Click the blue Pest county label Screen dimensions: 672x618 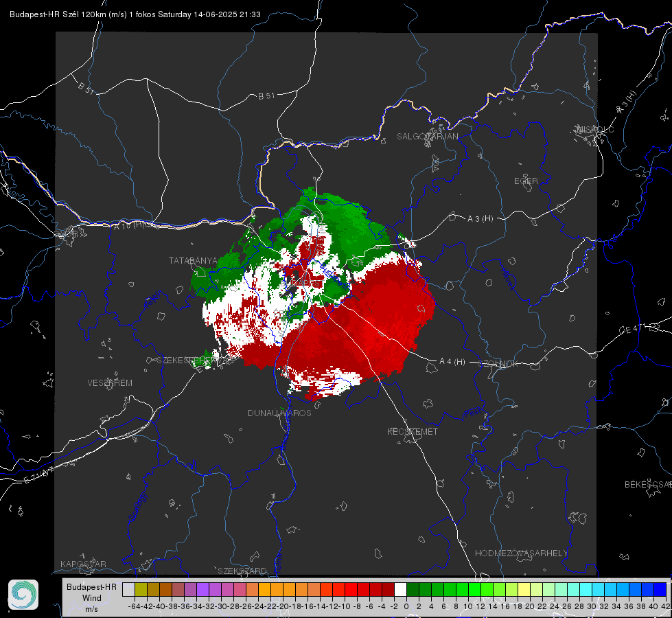point(472,413)
